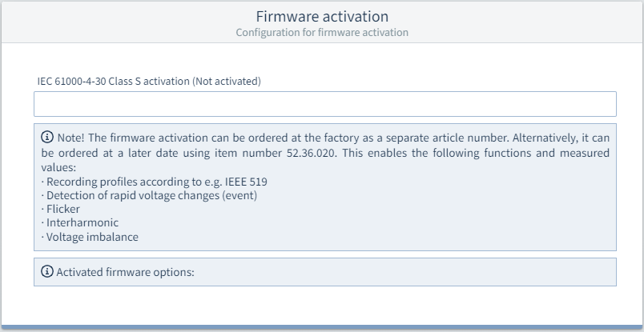Click the Configuration for firmware activation subtitle
Viewport: 644px width, 332px height.
pyautogui.click(x=322, y=33)
